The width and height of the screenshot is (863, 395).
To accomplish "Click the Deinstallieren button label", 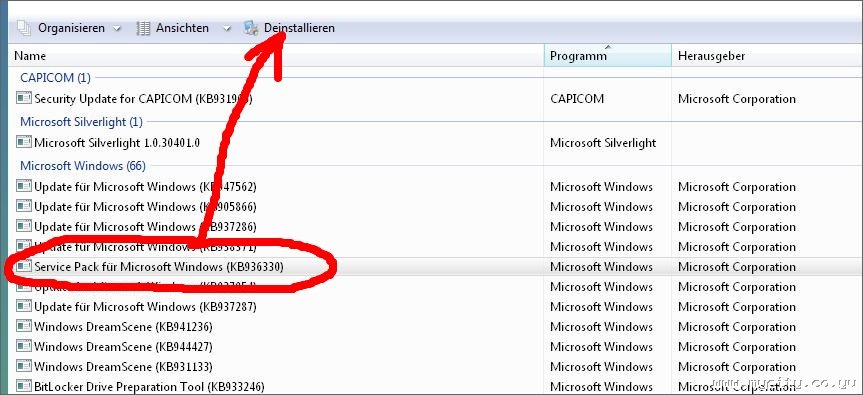I will (x=299, y=28).
